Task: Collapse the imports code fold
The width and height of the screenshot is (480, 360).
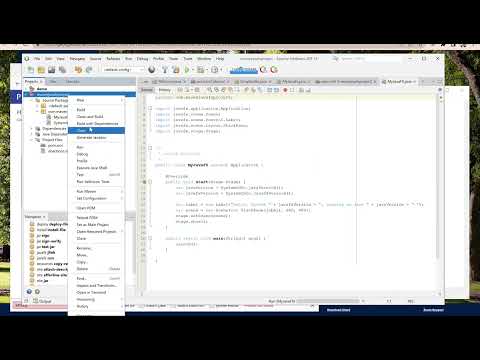Action: (x=150, y=108)
